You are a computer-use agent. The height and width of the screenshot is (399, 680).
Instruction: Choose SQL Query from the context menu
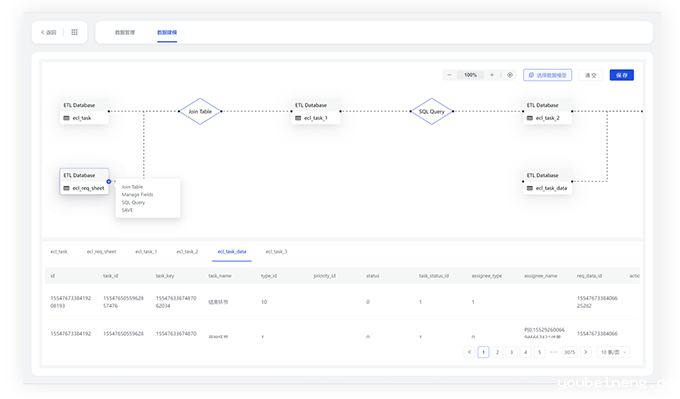coord(133,203)
